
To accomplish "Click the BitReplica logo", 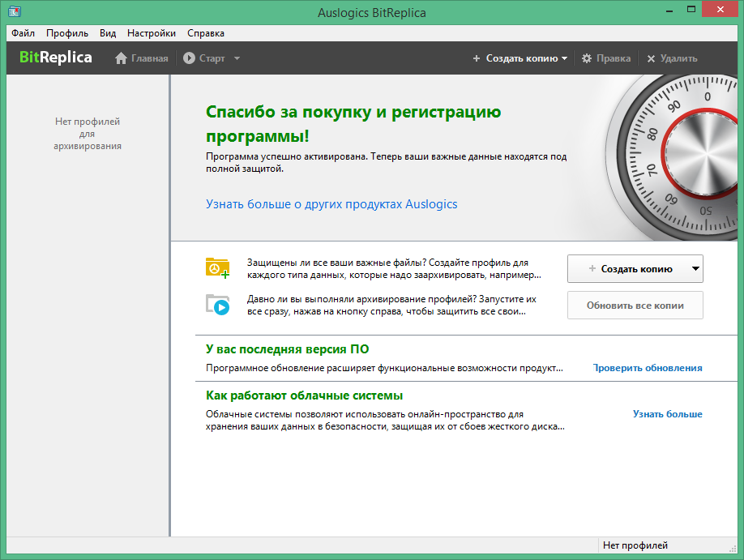I will [x=55, y=58].
